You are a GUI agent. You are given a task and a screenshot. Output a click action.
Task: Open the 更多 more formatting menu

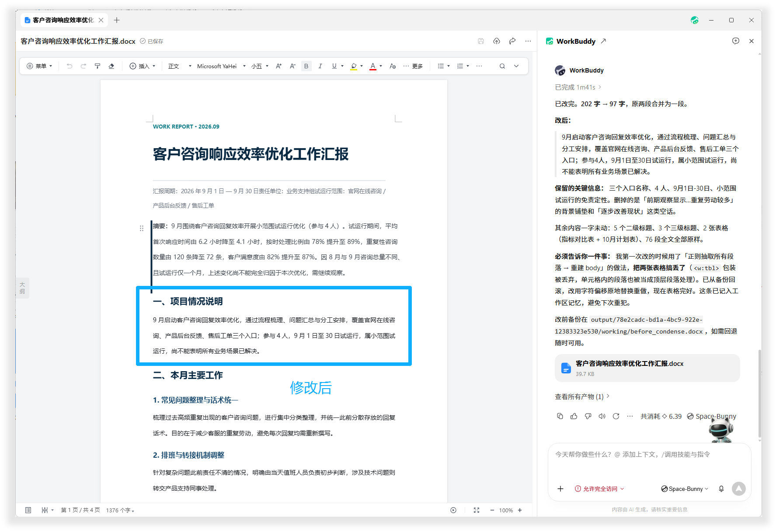coord(413,66)
